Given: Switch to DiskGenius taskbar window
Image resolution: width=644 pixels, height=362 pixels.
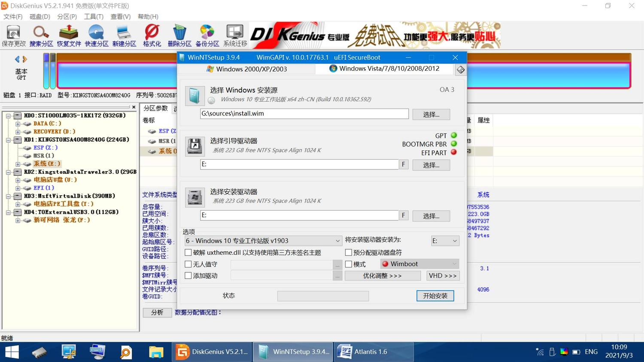Looking at the screenshot, I should [x=212, y=352].
